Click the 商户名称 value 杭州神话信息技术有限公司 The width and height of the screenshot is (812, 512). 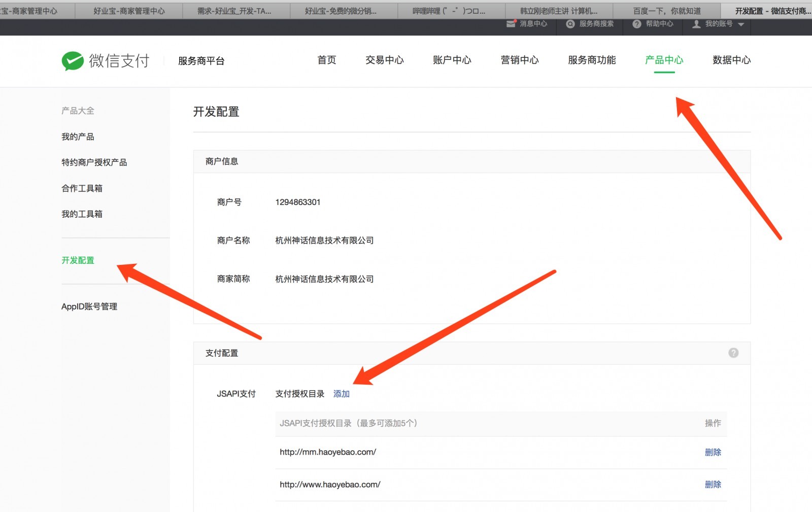324,241
